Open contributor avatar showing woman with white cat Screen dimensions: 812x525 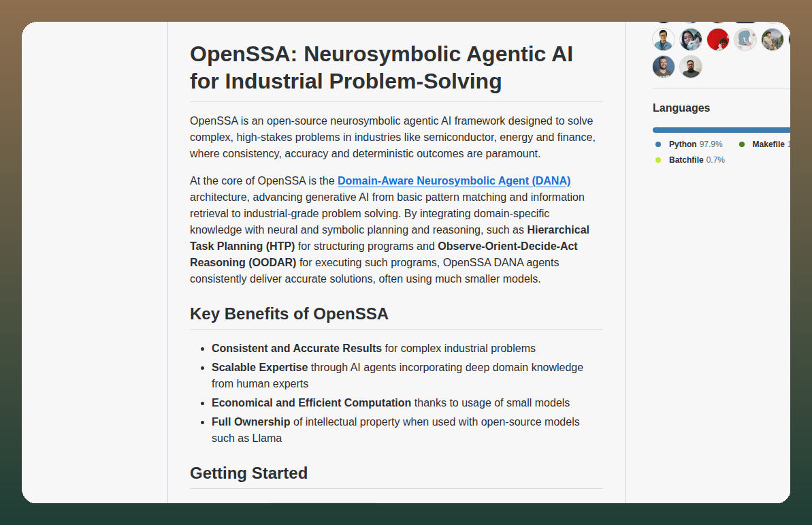click(x=691, y=39)
